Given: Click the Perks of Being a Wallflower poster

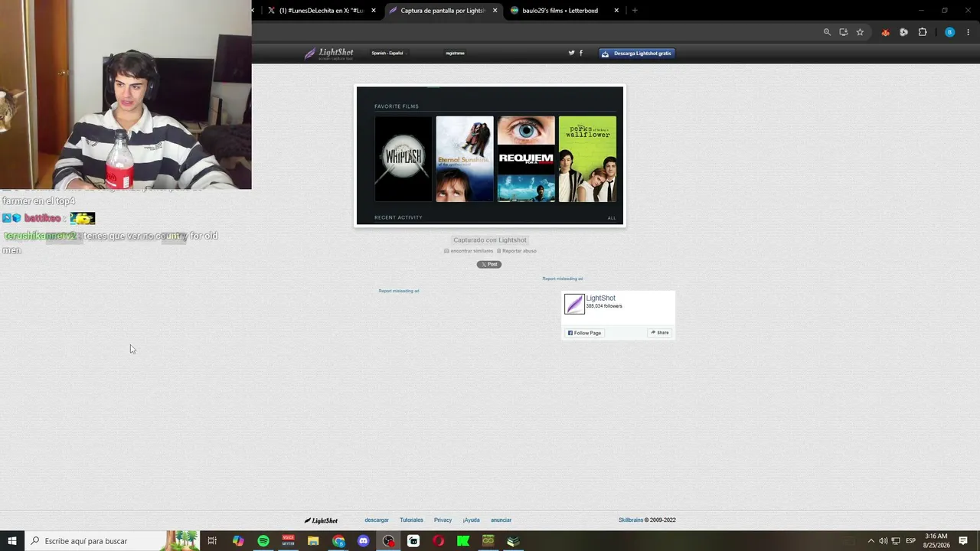Looking at the screenshot, I should pyautogui.click(x=587, y=159).
